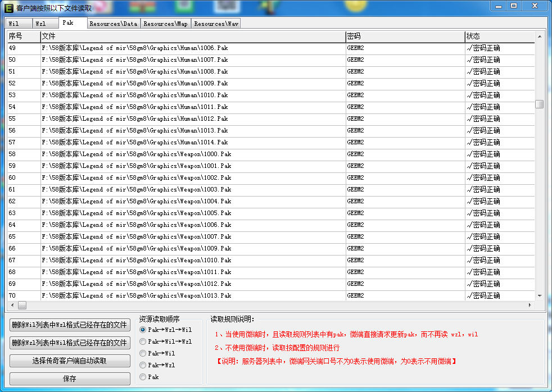Select row 52 Human\1009.Pak file path
The image size is (552, 392).
(135, 83)
